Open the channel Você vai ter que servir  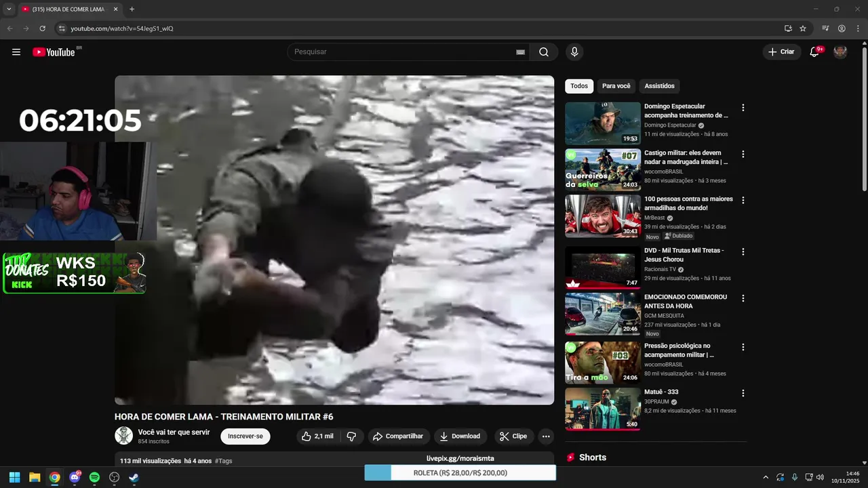pyautogui.click(x=174, y=432)
